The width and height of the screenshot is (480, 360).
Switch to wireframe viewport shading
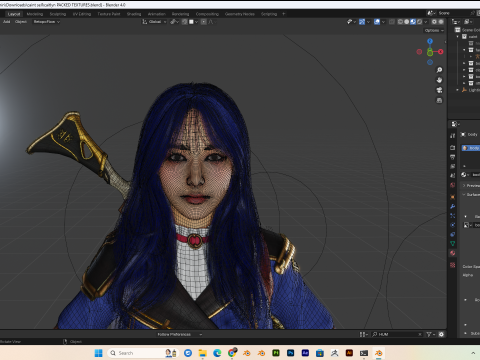[x=400, y=22]
